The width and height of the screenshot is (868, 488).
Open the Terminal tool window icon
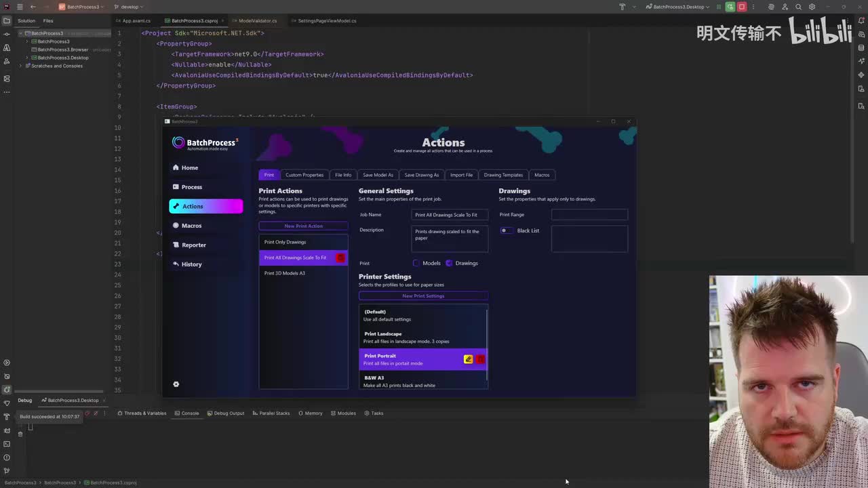[7, 444]
